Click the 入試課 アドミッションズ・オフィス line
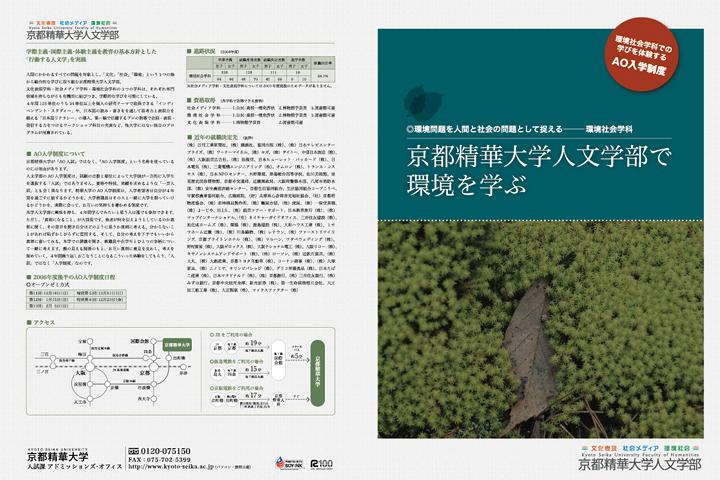 (74, 466)
